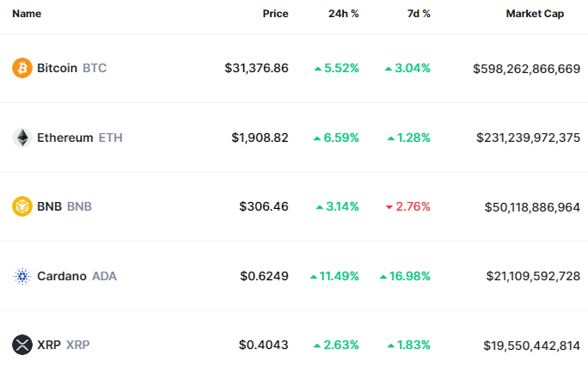The height and width of the screenshot is (374, 588).
Task: Click the black XRP logo icon
Action: pos(22,345)
